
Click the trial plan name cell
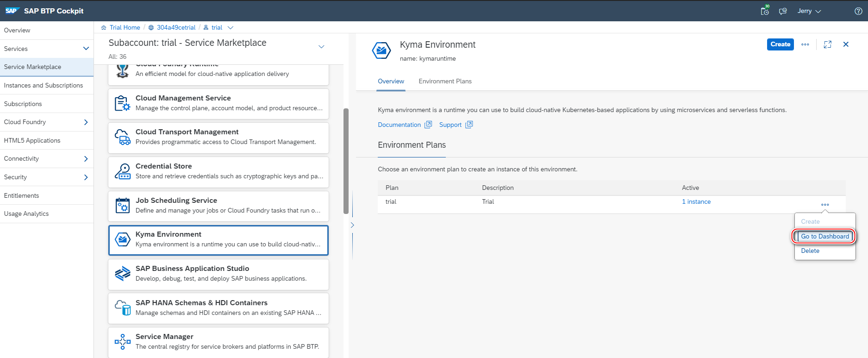(x=391, y=201)
